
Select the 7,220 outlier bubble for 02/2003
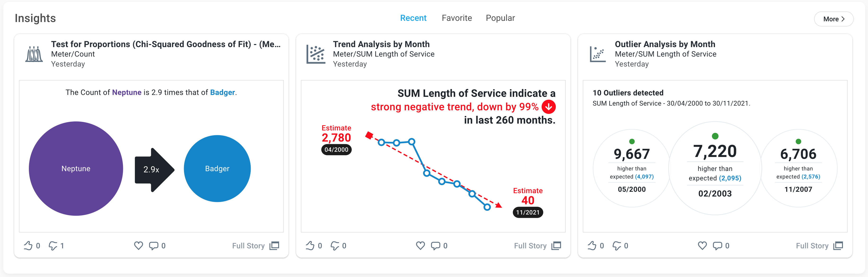715,168
